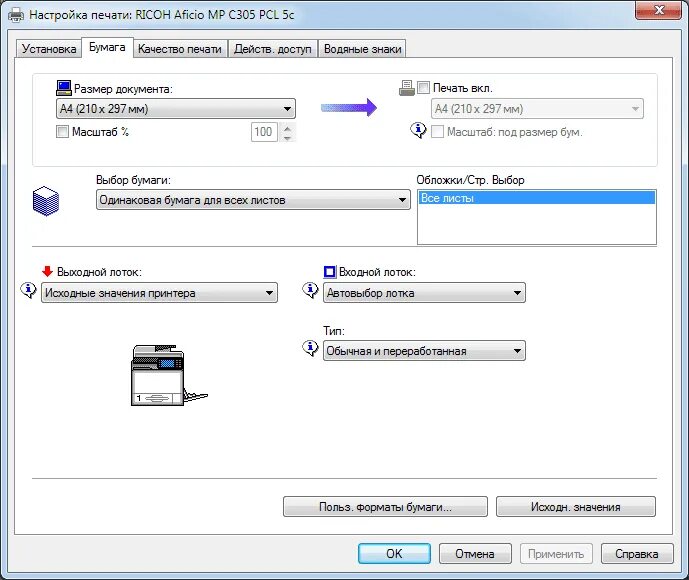Click the Применить button

pos(556,554)
